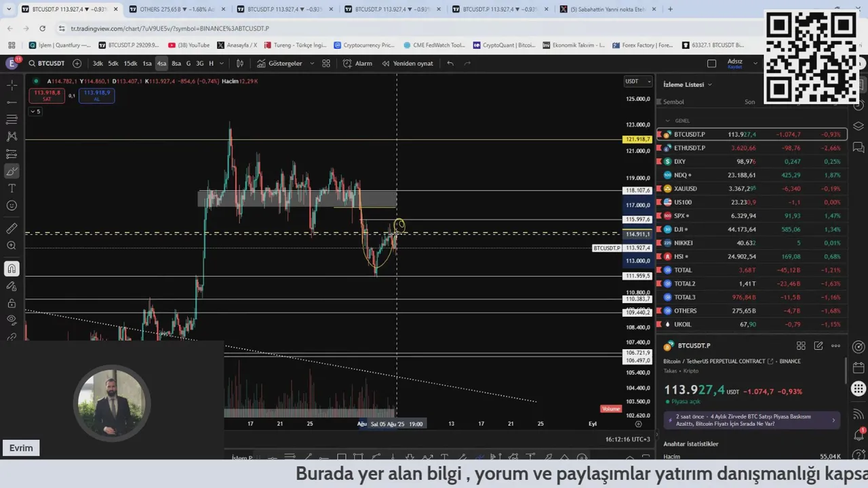The image size is (868, 488).
Task: Select XAUUSD in the watchlist
Action: pyautogui.click(x=752, y=188)
